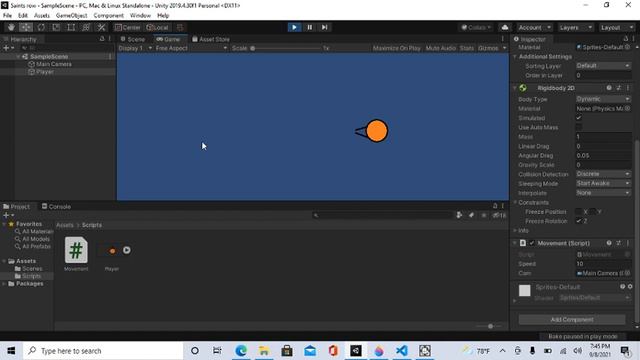Viewport: 640px width, 360px height.
Task: Open the Assets menu
Action: 42,16
